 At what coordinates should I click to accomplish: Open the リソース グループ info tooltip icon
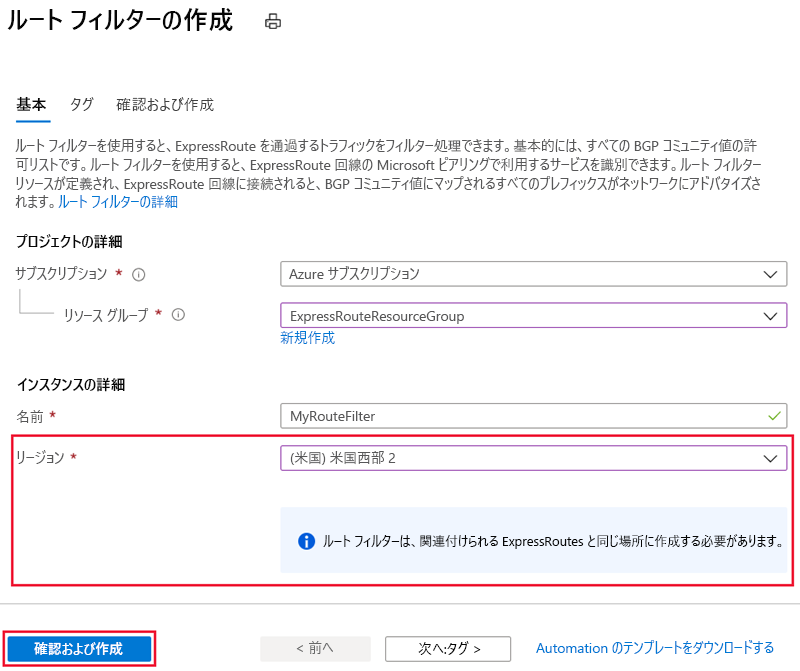point(178,315)
